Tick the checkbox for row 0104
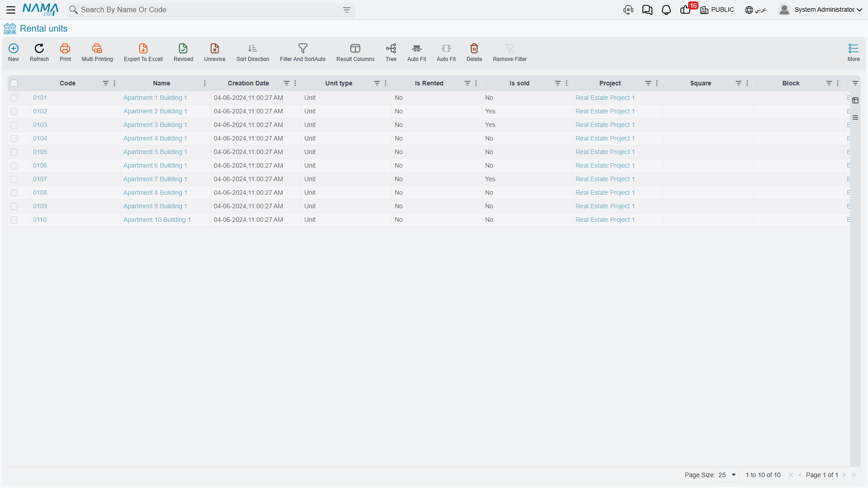 tap(14, 139)
